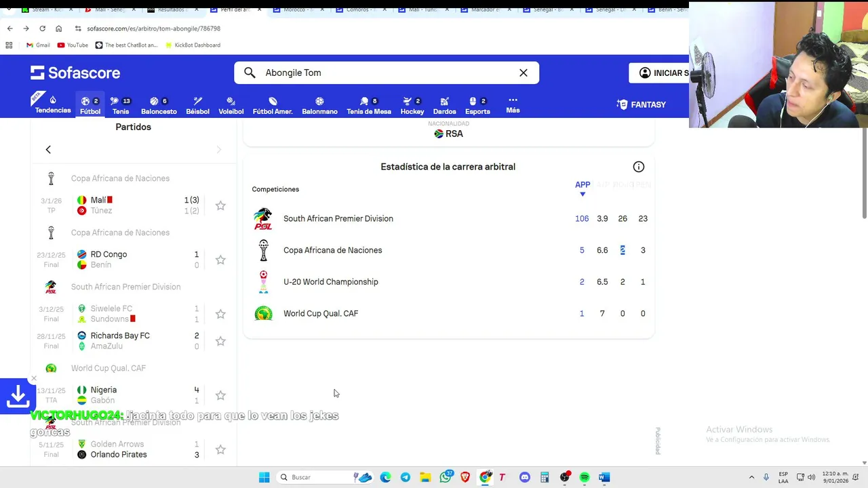Screen dimensions: 868x488
Task: Select the Tendencias category
Action: [53, 104]
